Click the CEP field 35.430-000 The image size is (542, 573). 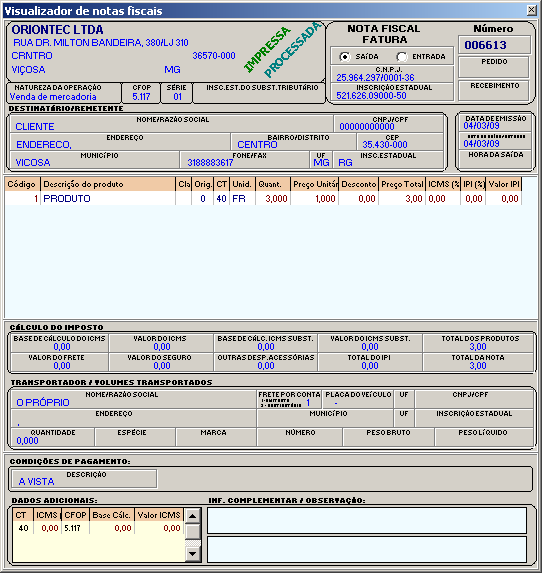pos(400,141)
